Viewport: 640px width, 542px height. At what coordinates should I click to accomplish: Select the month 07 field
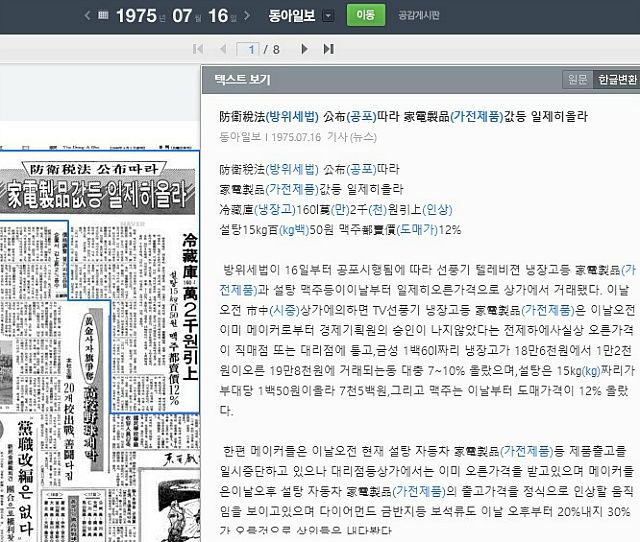pyautogui.click(x=182, y=16)
